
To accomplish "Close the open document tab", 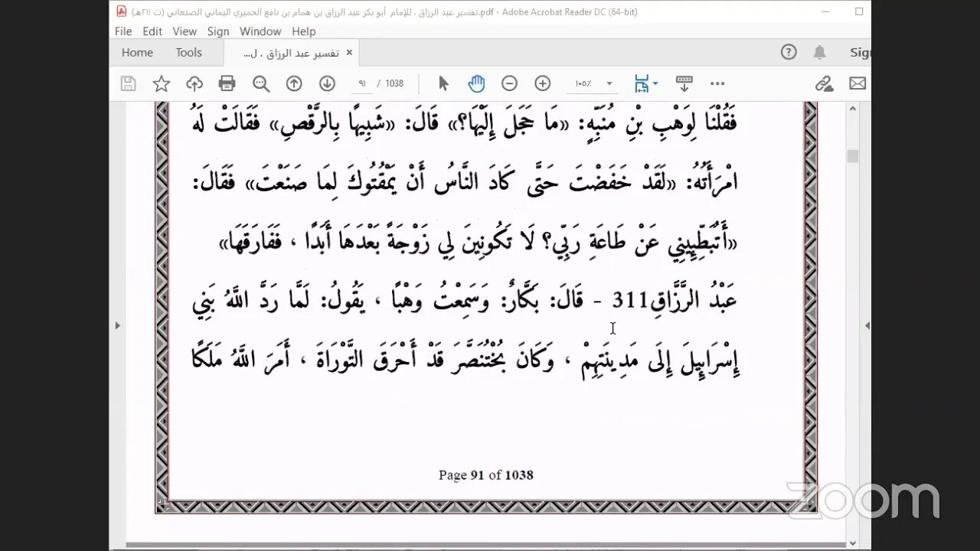I will [349, 53].
